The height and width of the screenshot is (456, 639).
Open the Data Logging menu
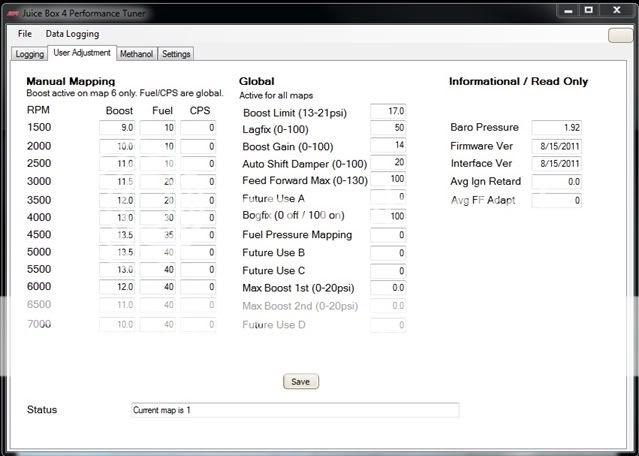coord(72,34)
